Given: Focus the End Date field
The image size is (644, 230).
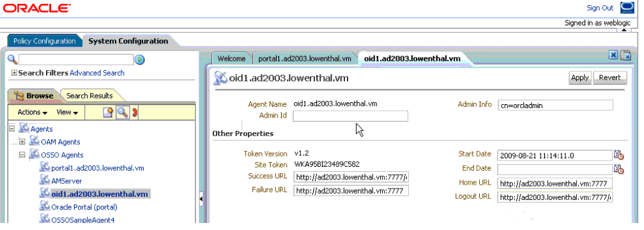Looking at the screenshot, I should (x=555, y=169).
